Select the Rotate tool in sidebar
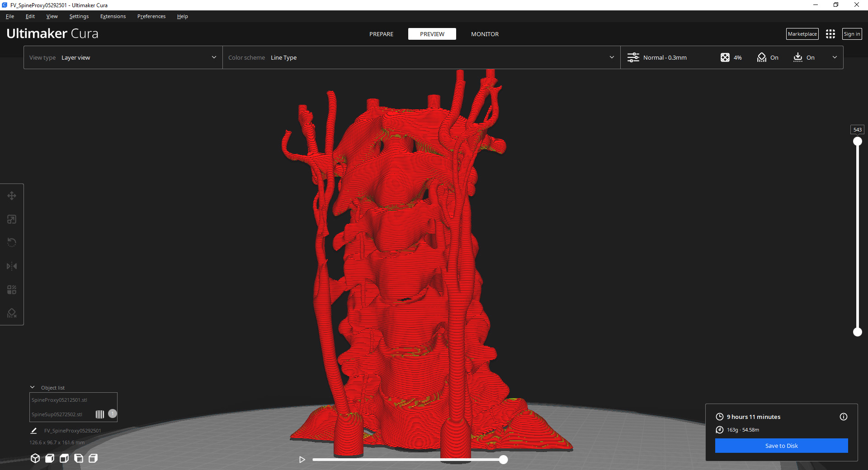The image size is (868, 470). (x=12, y=243)
